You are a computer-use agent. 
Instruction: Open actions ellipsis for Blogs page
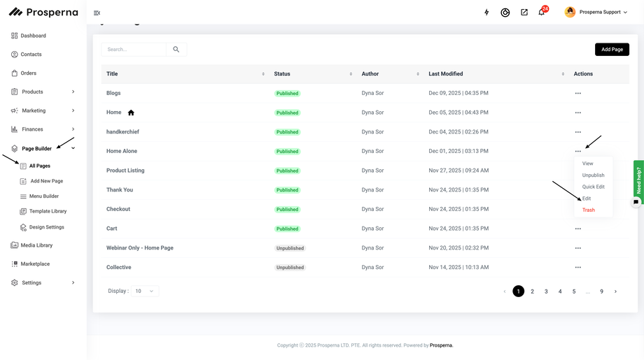(x=577, y=93)
